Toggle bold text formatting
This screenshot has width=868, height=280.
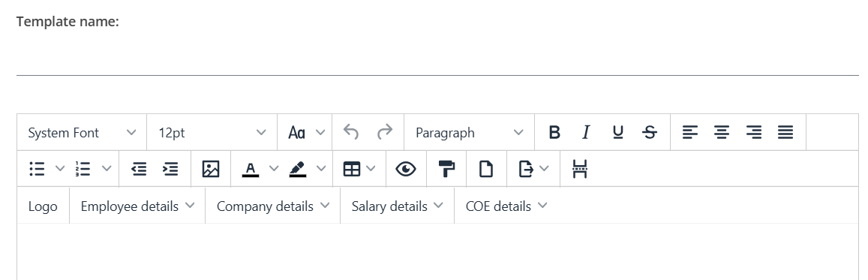[x=554, y=132]
